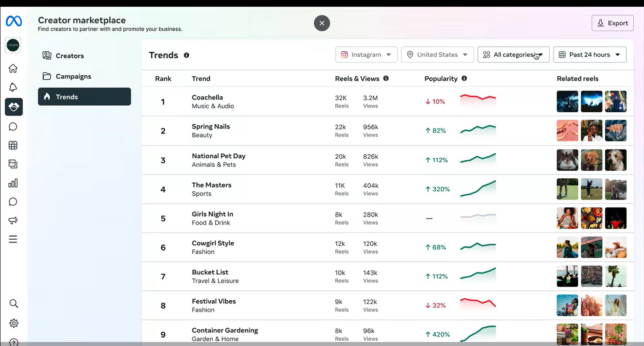Viewport: 644px width, 346px height.
Task: Open first Festival Vibes reel thumbnail
Action: [568, 305]
